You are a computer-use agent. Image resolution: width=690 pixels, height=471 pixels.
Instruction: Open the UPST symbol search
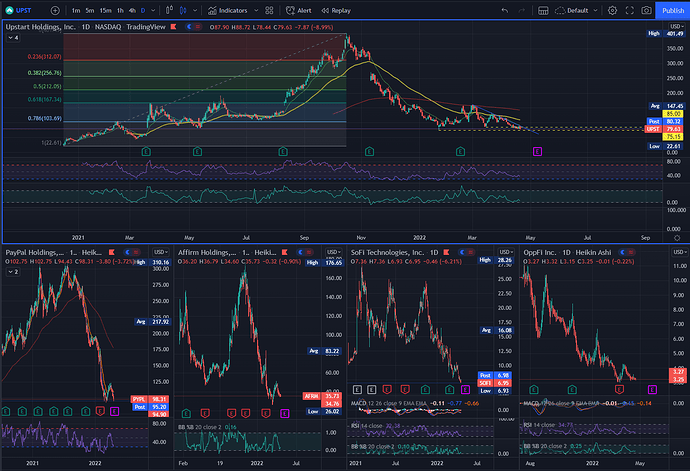[x=18, y=10]
